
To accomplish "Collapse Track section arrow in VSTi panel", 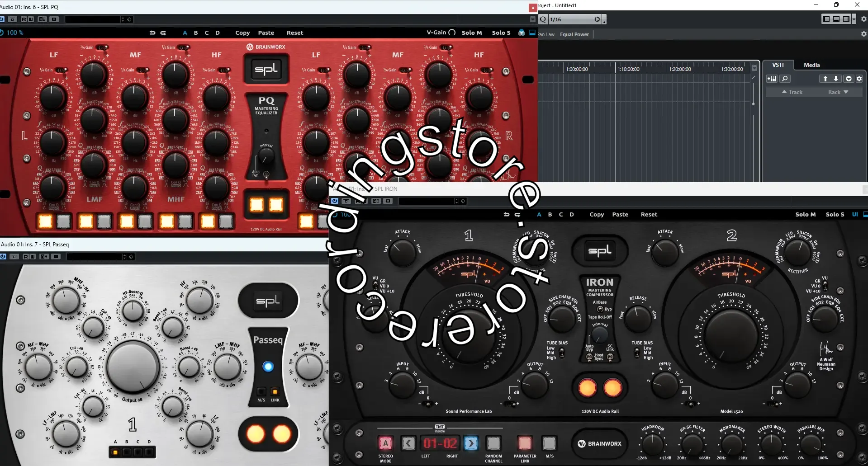I will click(x=784, y=92).
